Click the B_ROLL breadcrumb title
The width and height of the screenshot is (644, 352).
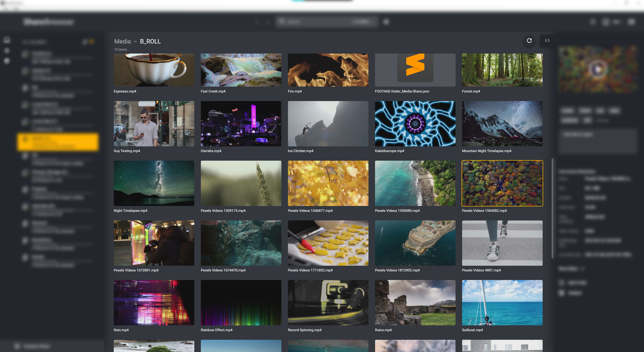tap(150, 41)
